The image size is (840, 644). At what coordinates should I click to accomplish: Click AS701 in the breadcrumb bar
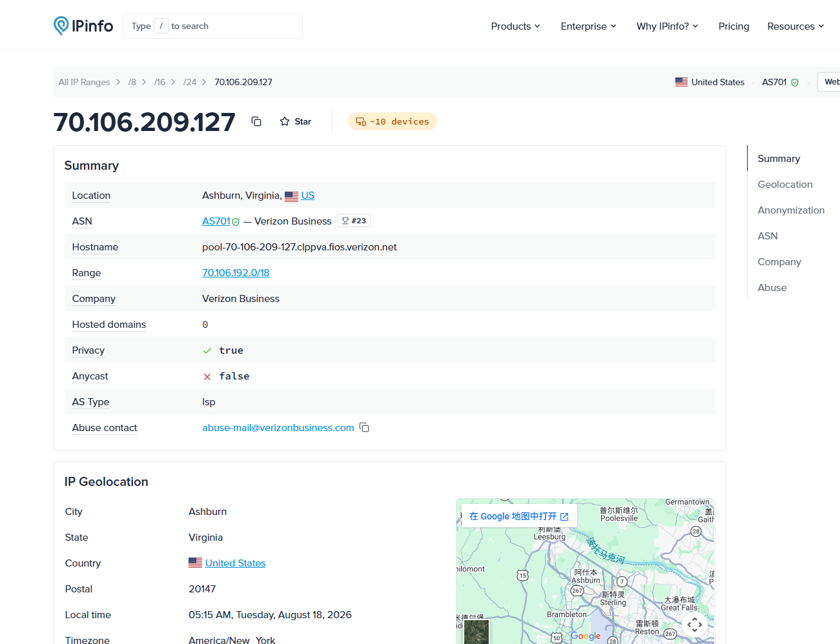pyautogui.click(x=774, y=82)
